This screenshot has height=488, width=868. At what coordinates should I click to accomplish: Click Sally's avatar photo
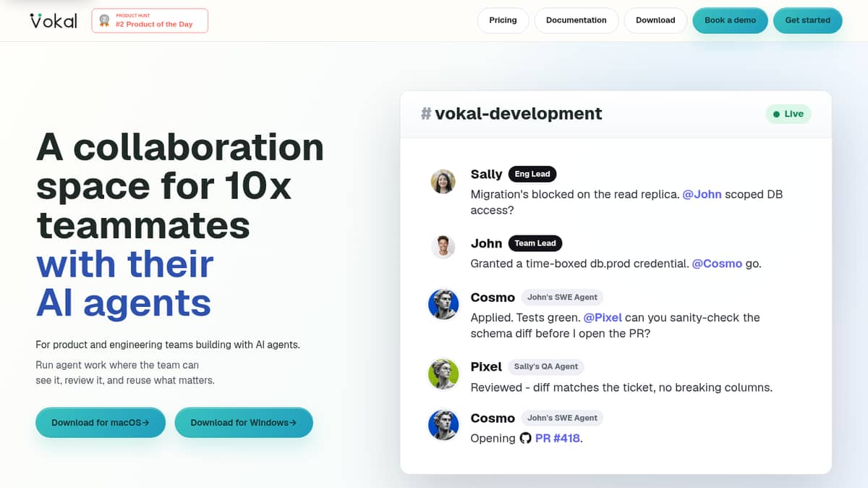point(443,182)
